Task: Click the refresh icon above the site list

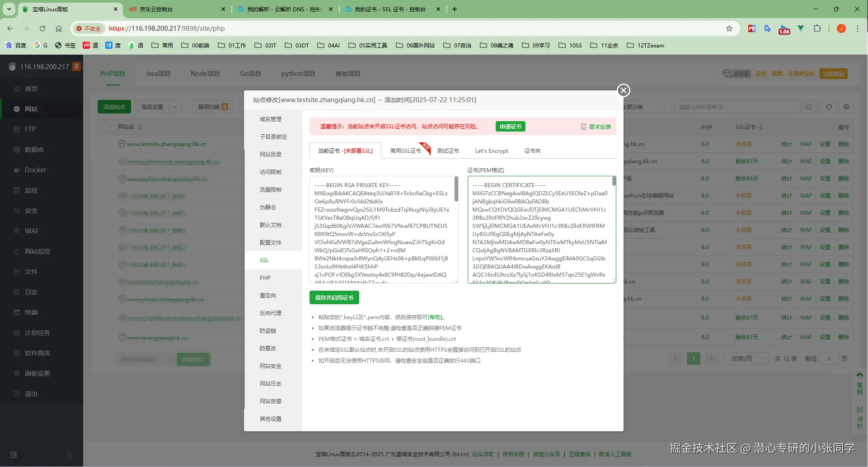Action: [829, 107]
